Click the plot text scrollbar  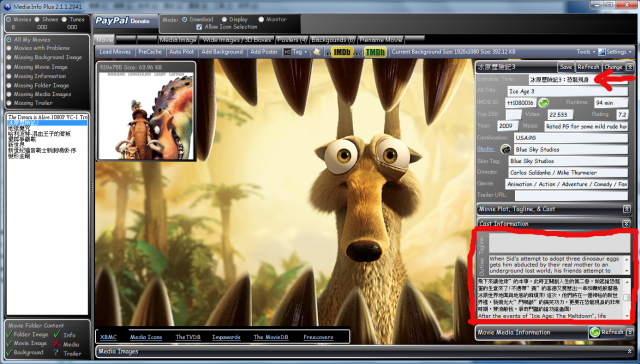627,299
